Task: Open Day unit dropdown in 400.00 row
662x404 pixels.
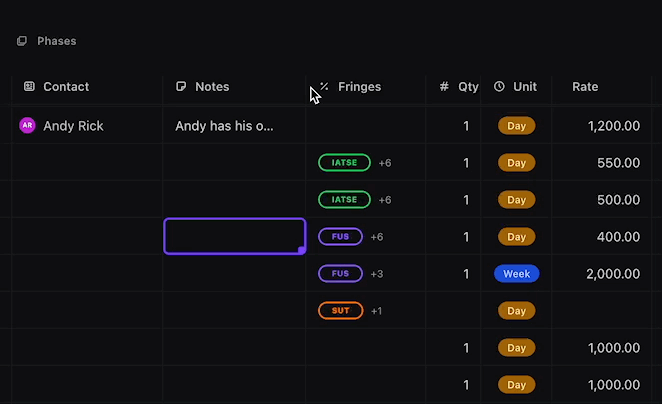Action: [516, 236]
